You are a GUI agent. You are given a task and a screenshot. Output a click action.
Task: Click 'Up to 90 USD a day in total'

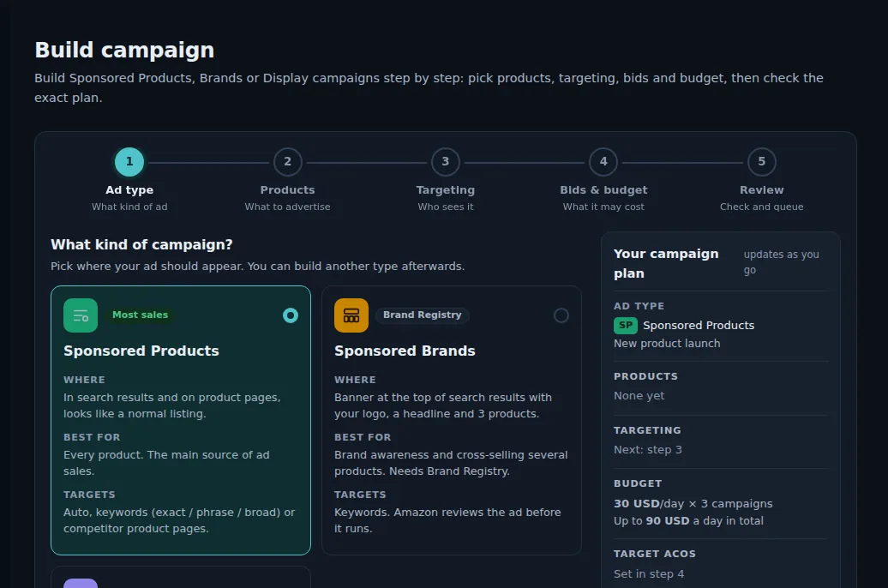[x=688, y=520]
